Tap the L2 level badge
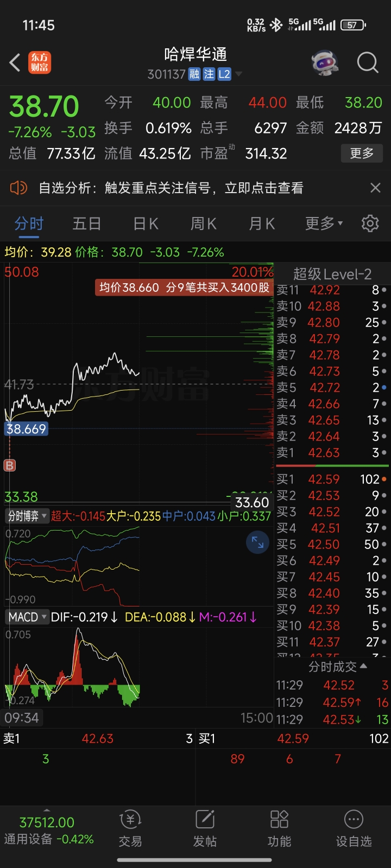Viewport: 391px width, 868px height. point(224,74)
